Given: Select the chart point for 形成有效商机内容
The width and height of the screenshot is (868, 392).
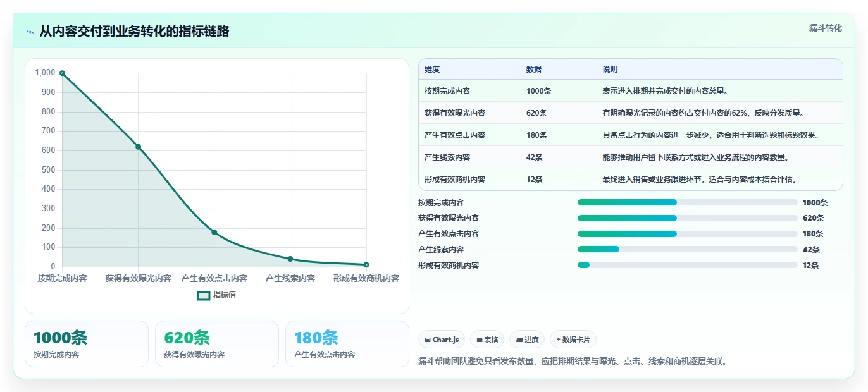Looking at the screenshot, I should [366, 264].
